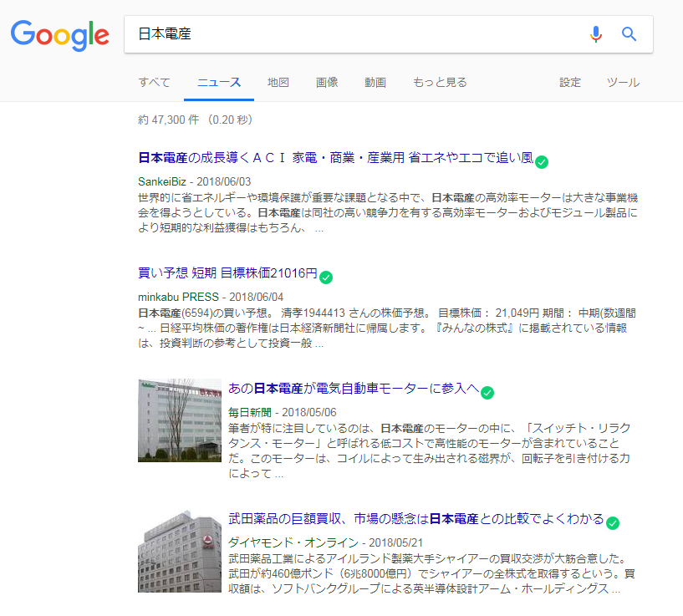This screenshot has height=616, width=683.
Task: Click green checkmark beside 武田薬品 headline
Action: (613, 523)
